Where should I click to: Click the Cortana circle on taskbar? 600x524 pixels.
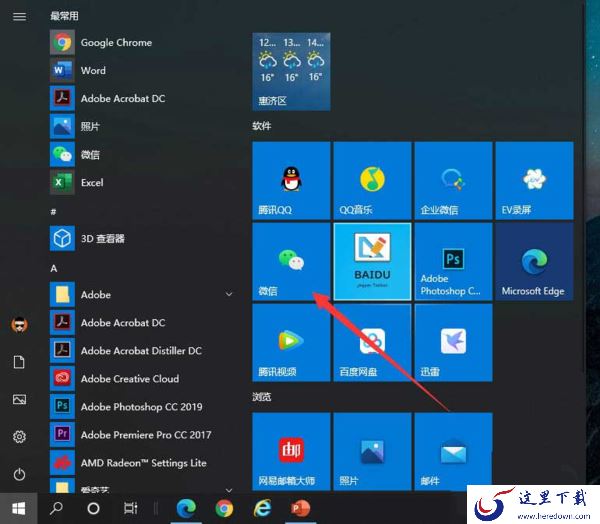point(93,508)
